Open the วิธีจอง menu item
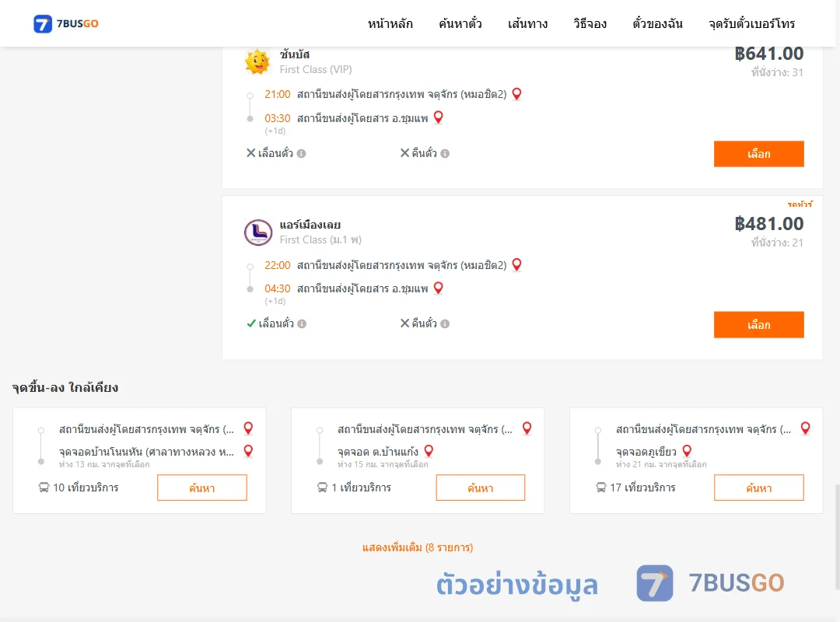This screenshot has height=622, width=840. pyautogui.click(x=590, y=23)
